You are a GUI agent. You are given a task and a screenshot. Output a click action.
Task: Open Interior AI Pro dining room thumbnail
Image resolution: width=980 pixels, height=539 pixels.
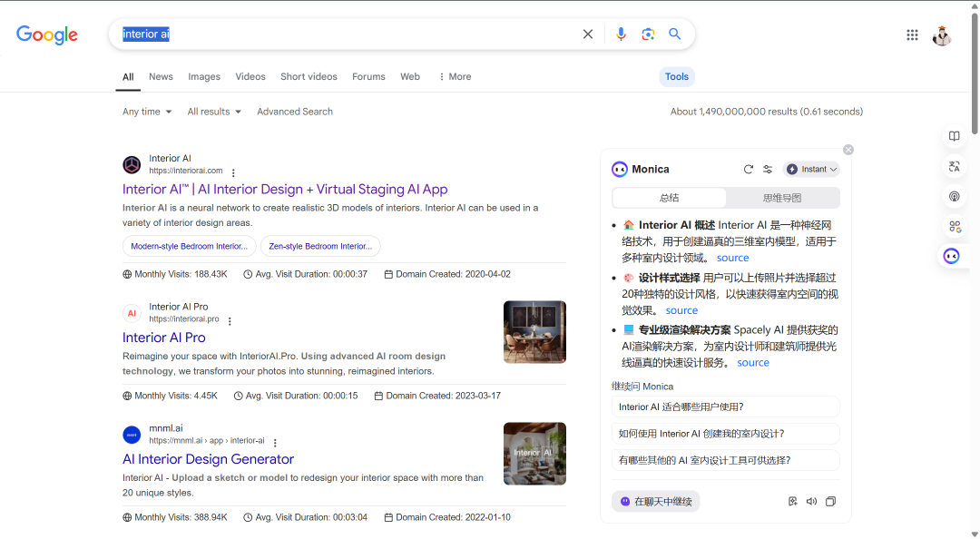[x=535, y=332]
